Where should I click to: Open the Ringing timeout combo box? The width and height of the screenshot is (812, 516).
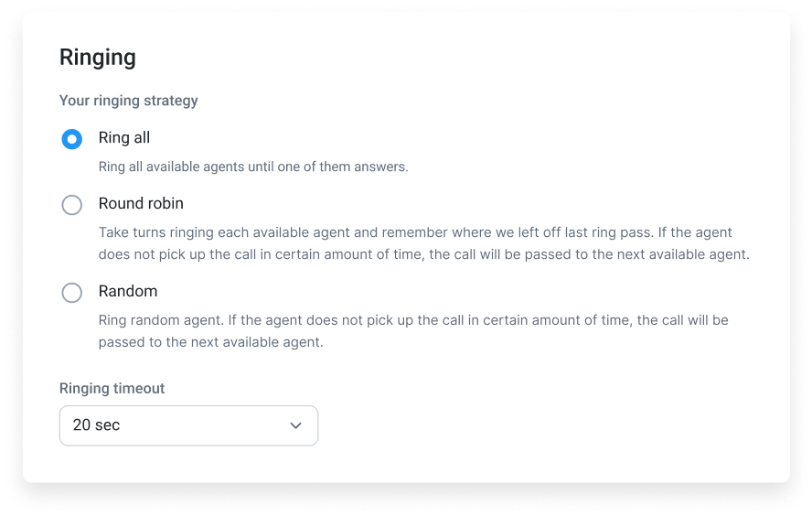[188, 425]
